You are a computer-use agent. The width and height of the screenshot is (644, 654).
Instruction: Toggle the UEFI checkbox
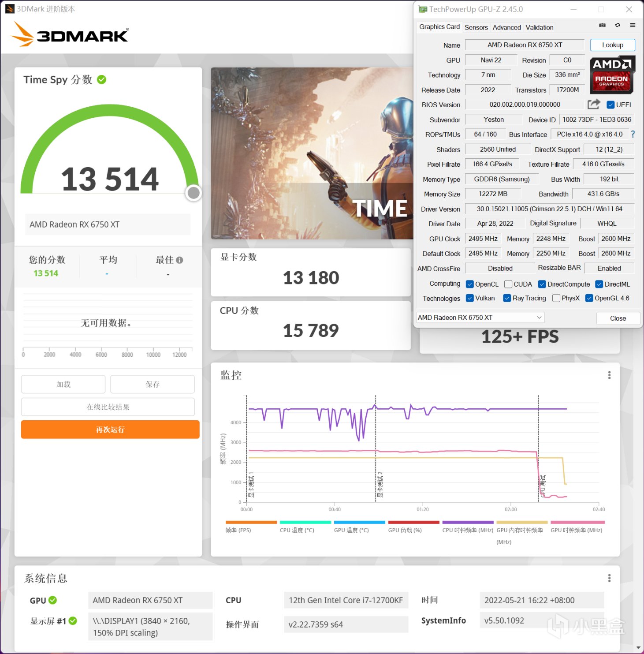[x=610, y=105]
